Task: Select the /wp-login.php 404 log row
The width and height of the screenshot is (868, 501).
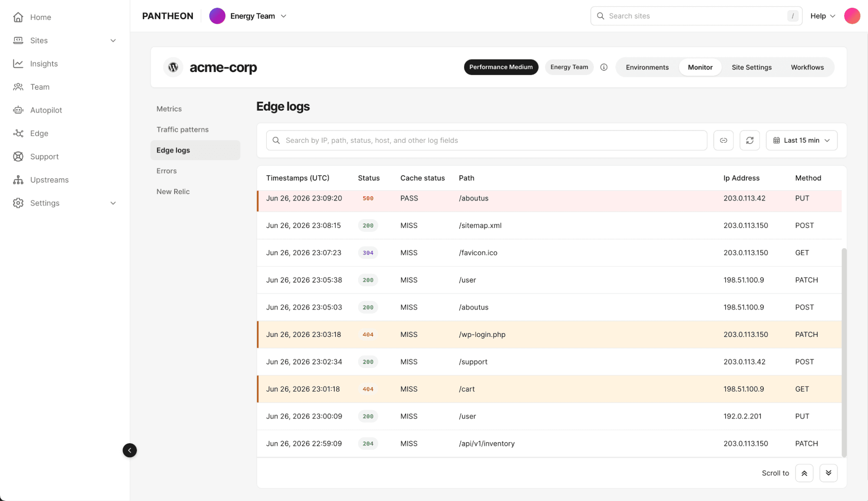Action: click(549, 335)
